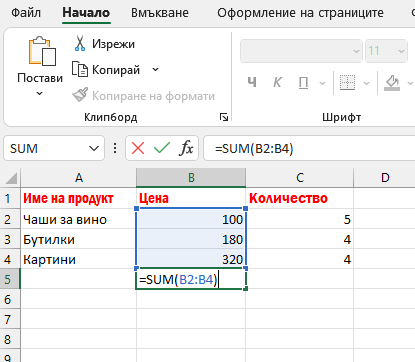Click the Изрежи scissors icon
Viewport: 415px width, 362px height.
click(80, 43)
